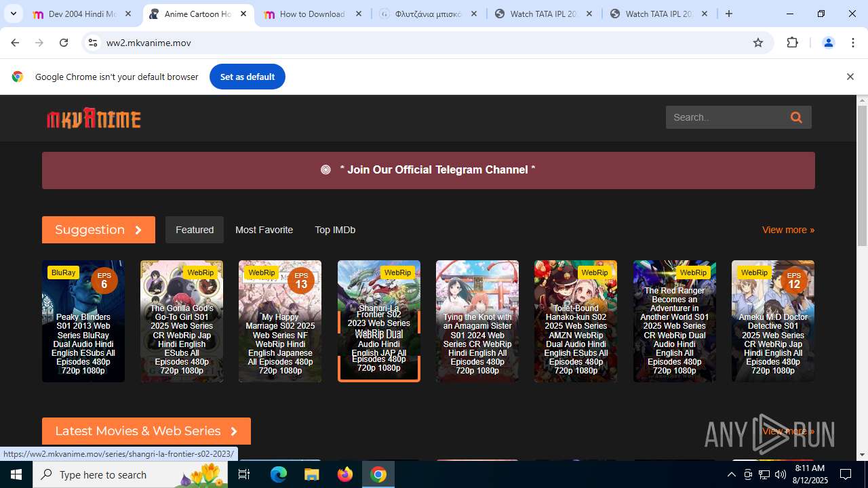Open the clock showing 8:11 AM
Screen dimensions: 868x488
click(809, 474)
